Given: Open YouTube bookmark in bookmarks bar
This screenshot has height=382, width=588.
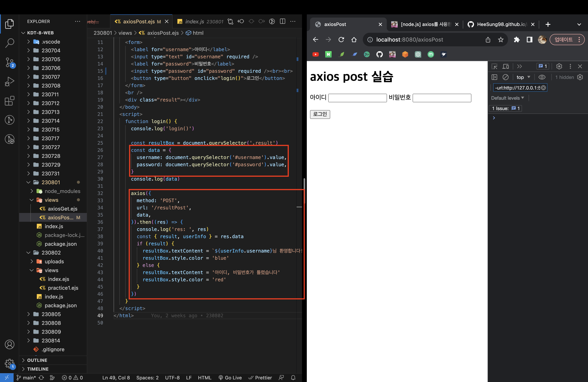Looking at the screenshot, I should click(315, 54).
